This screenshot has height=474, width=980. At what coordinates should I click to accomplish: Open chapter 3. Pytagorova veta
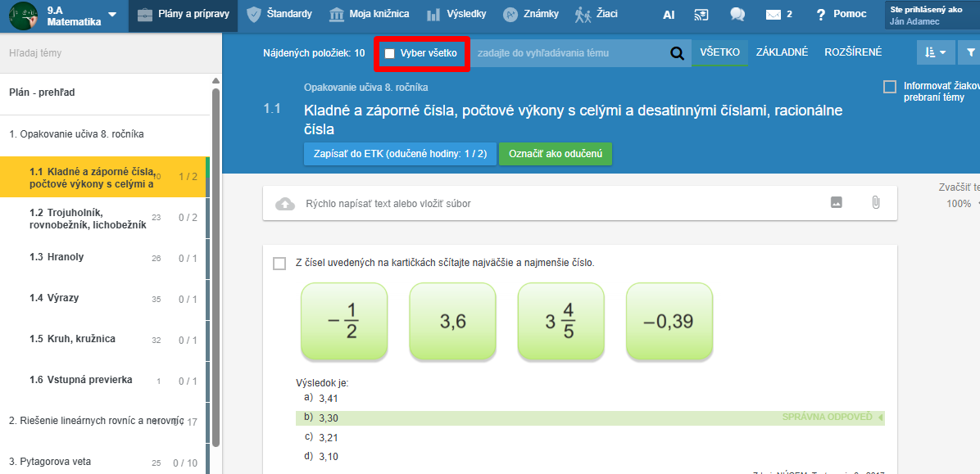tap(104, 463)
